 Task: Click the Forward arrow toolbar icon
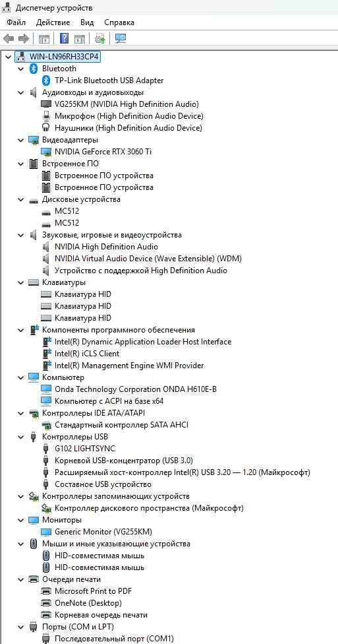(x=23, y=39)
